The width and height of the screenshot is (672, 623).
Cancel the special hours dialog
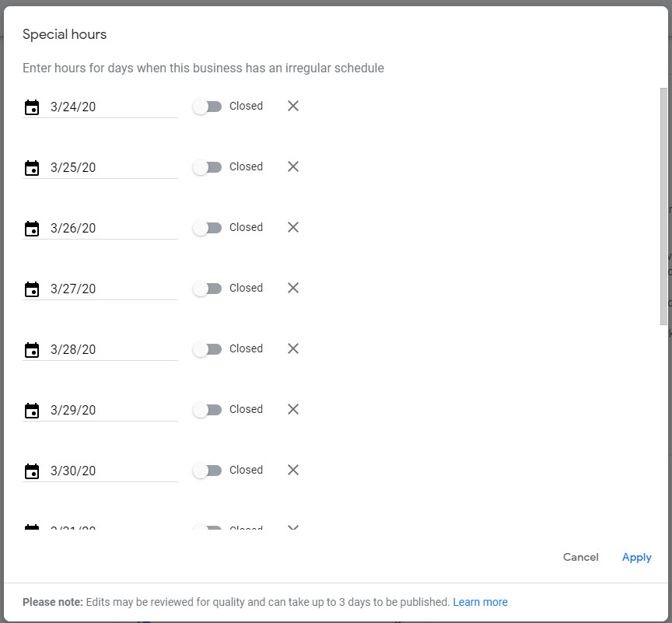point(580,557)
